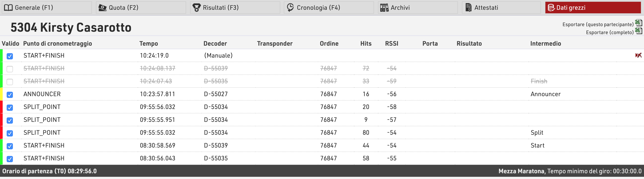
Task: Select the Dati grezzi tab
Action: coord(593,8)
